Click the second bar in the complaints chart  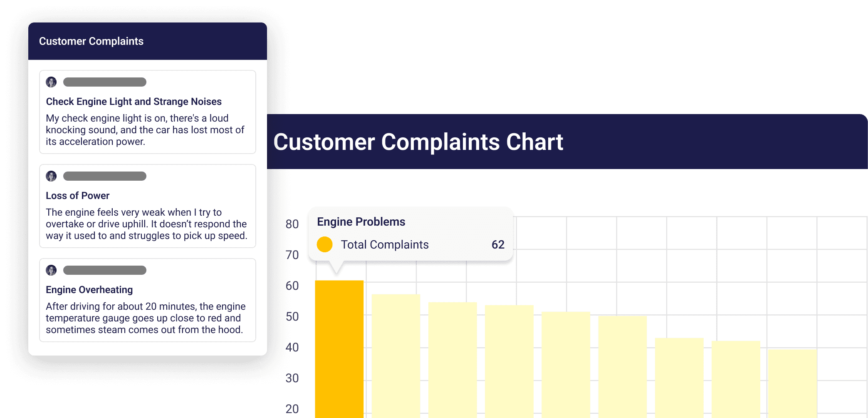click(x=396, y=354)
